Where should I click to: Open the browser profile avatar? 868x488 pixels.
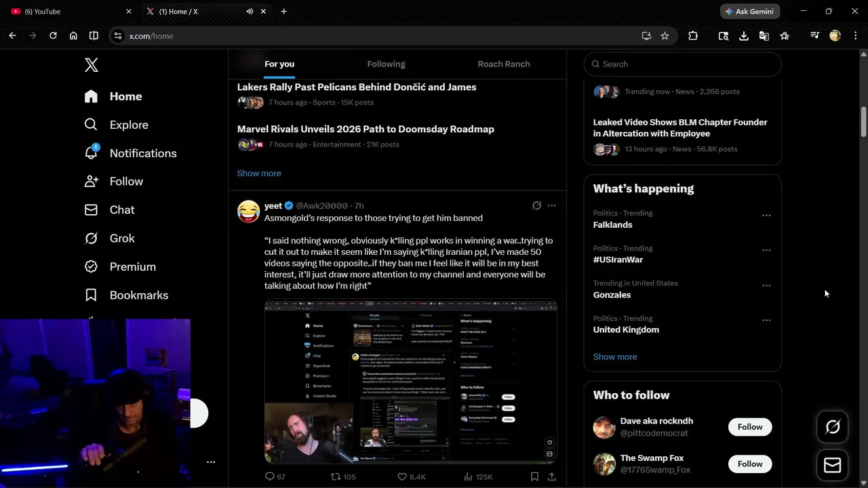(x=835, y=36)
